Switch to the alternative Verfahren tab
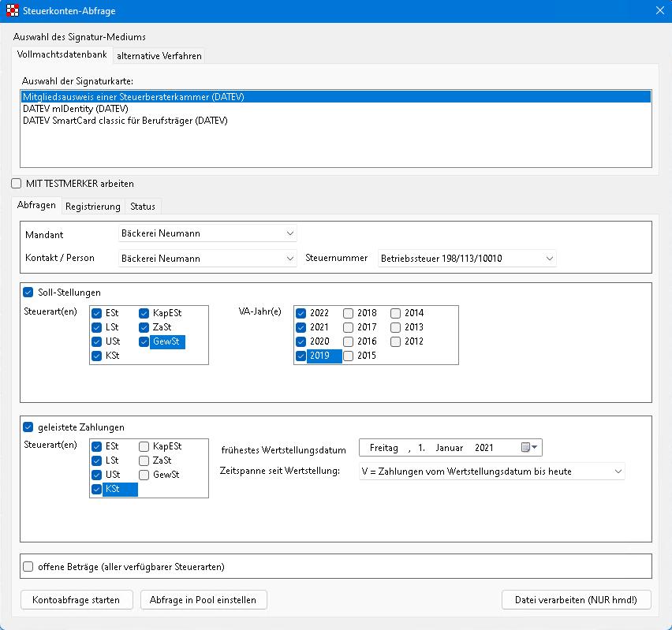The image size is (672, 630). (159, 56)
